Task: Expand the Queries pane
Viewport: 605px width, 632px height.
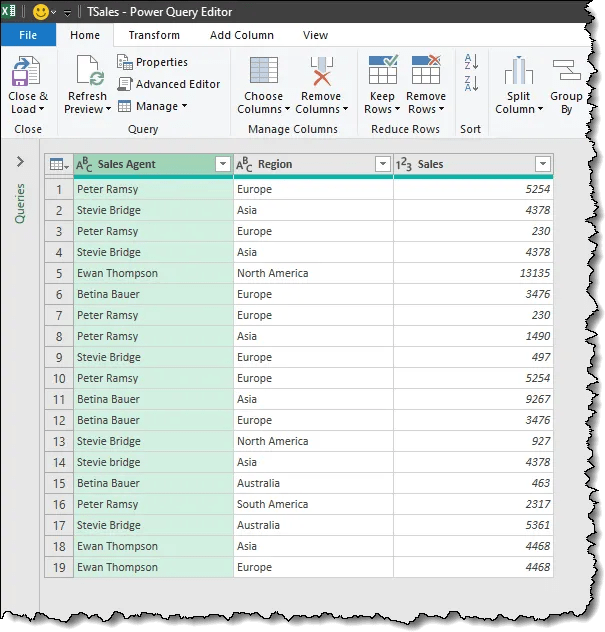Action: tap(20, 162)
